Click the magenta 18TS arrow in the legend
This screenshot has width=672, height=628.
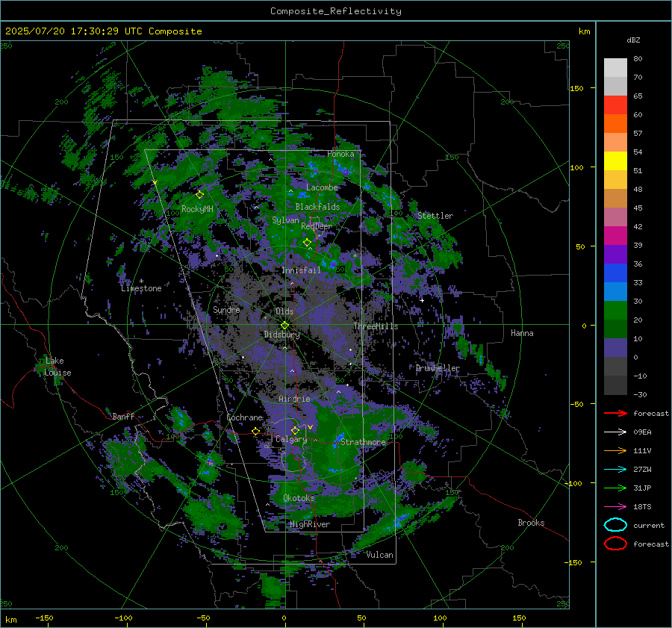click(615, 507)
